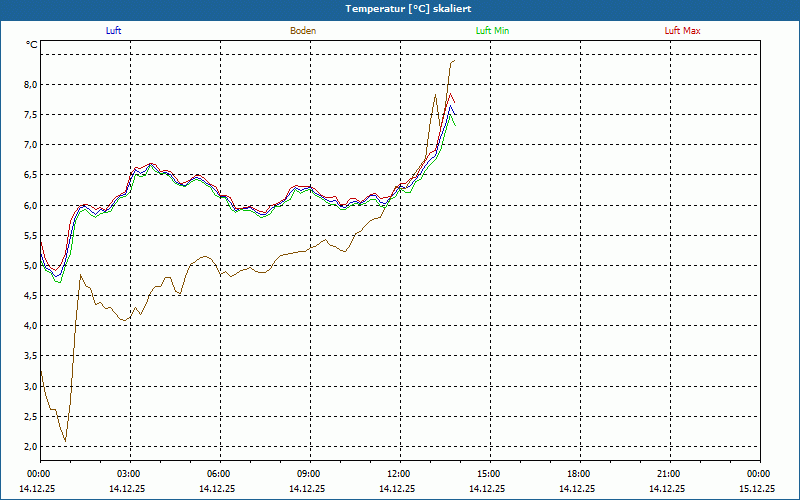This screenshot has width=800, height=500.
Task: Pick the 15:00 time axis label
Action: point(489,474)
